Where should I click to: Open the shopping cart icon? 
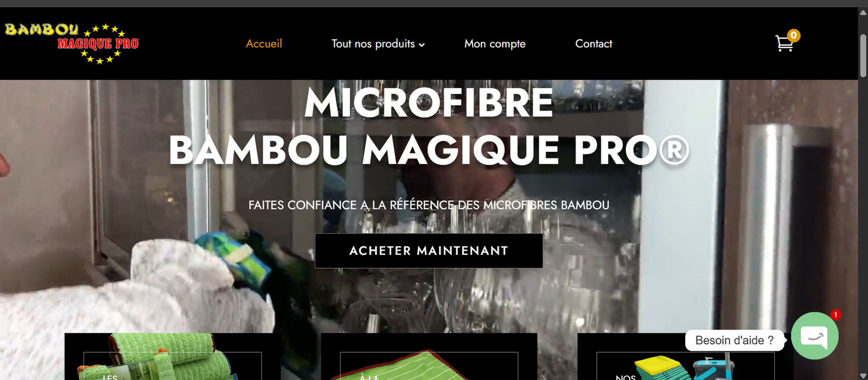click(x=784, y=44)
